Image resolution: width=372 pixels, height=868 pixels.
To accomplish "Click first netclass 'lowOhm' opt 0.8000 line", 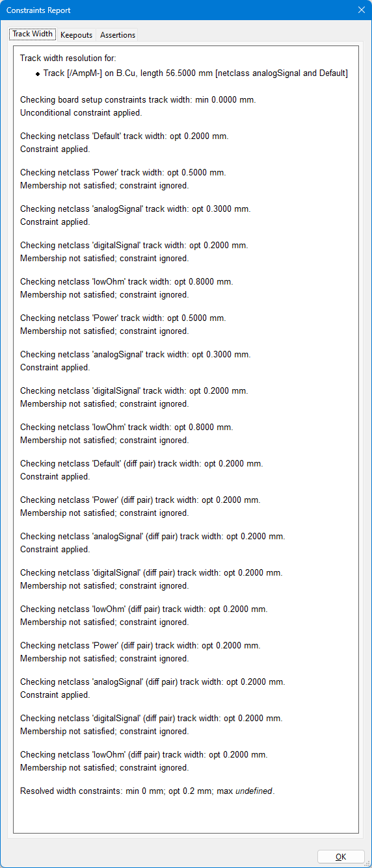I will pyautogui.click(x=127, y=282).
